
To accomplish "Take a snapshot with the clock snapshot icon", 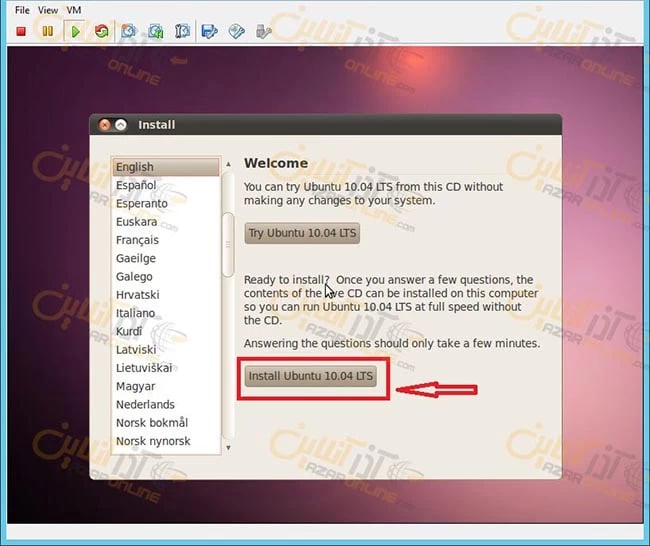I will tap(128, 32).
